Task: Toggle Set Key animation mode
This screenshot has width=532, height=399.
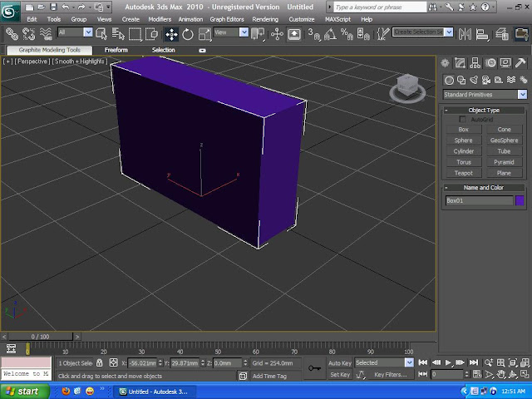Action: pos(340,375)
